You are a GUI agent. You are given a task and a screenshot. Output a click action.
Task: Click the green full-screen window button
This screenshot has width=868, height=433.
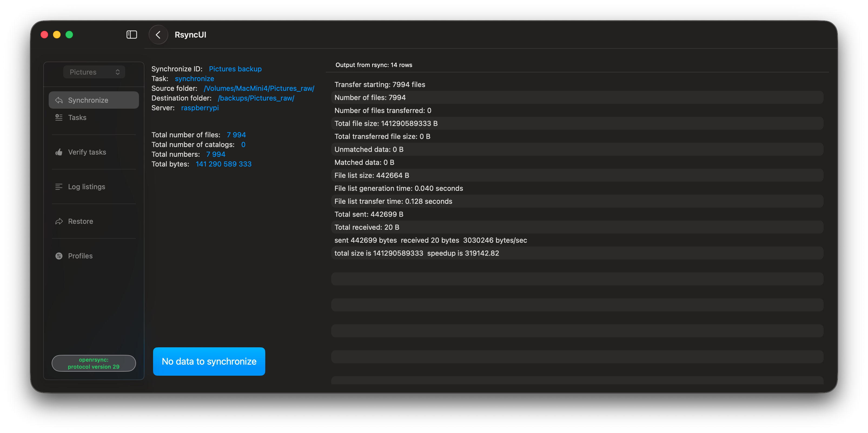69,35
